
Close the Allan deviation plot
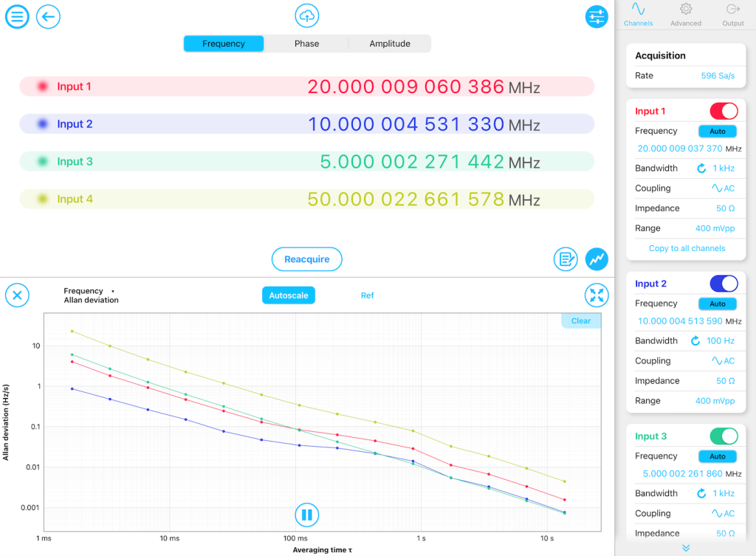tap(17, 296)
